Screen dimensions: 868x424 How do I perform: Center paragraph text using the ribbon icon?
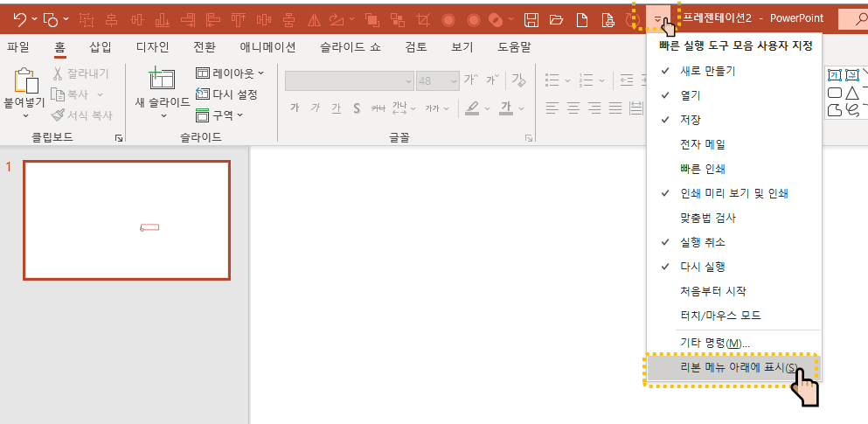click(573, 108)
